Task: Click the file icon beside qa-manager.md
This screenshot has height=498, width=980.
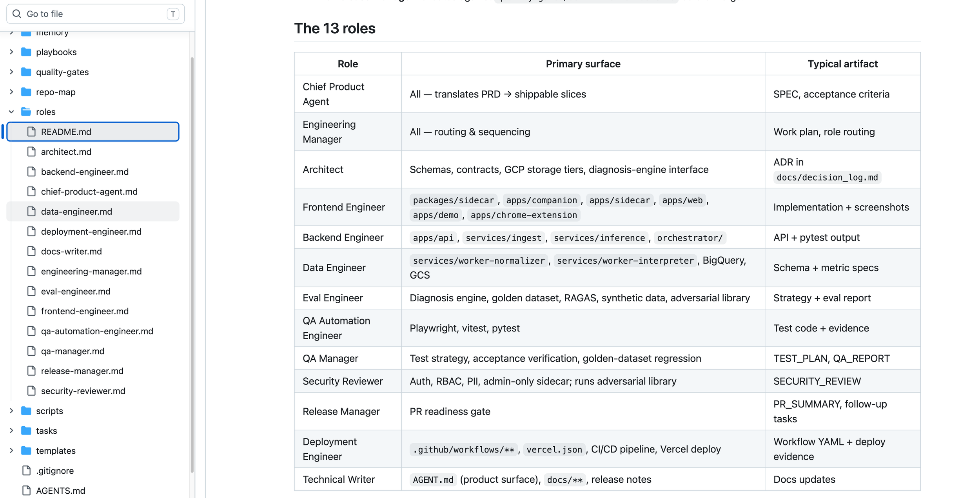Action: [x=31, y=351]
